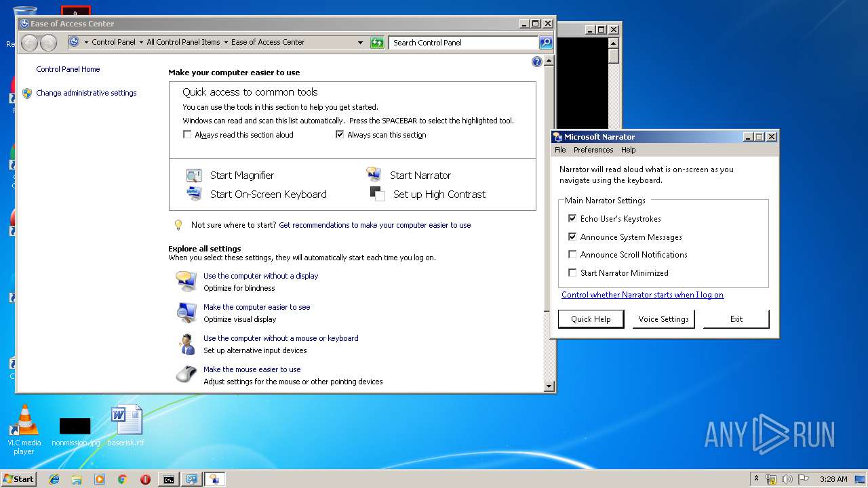Switch to Narrator taskbar button
This screenshot has height=488, width=868.
214,479
